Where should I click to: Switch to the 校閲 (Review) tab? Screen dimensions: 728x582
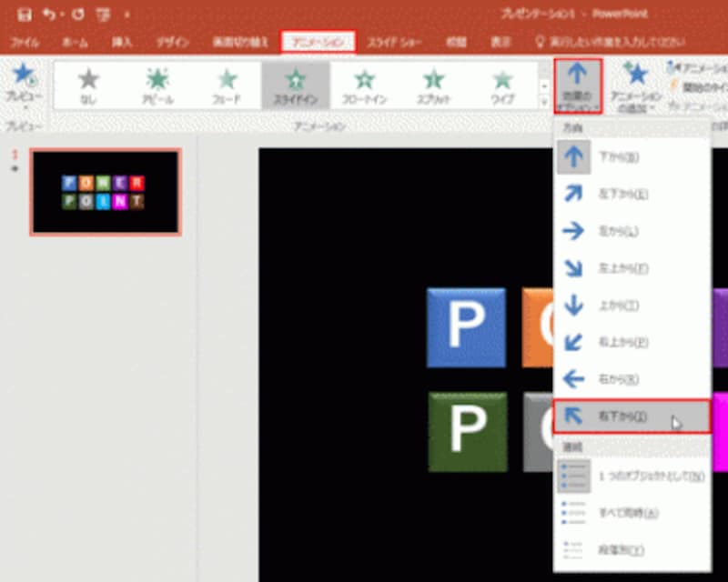pyautogui.click(x=456, y=43)
